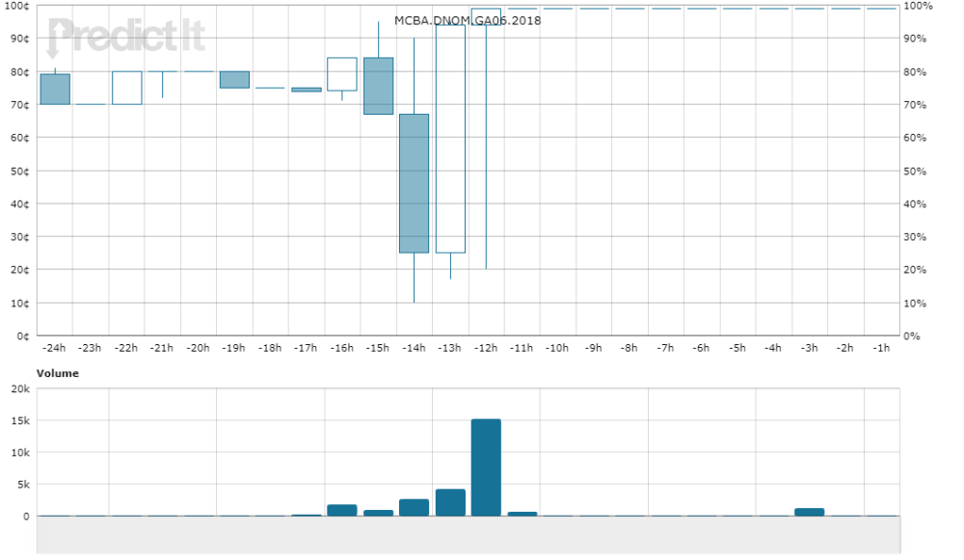964x560 pixels.
Task: Select the tall hollow candlestick at -13h
Action: click(450, 139)
